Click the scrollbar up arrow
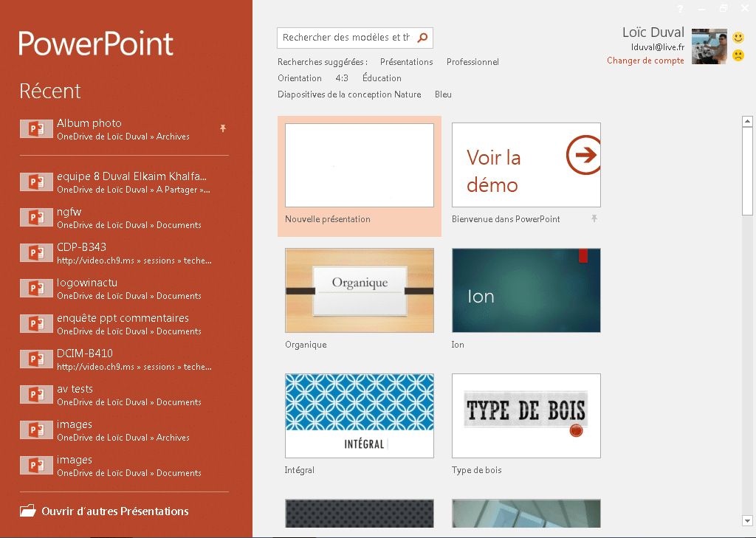This screenshot has height=538, width=756. click(x=747, y=121)
